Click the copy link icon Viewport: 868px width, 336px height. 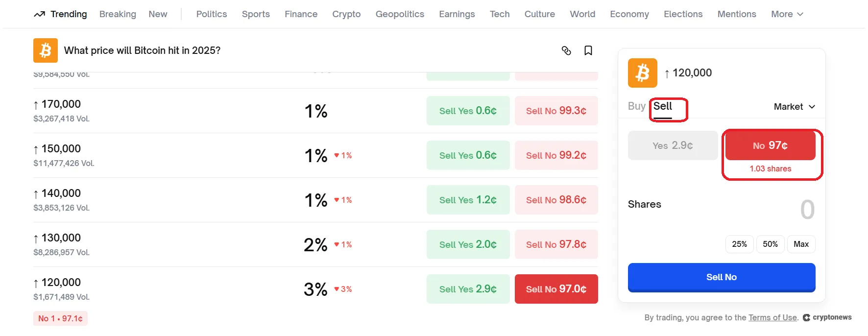[x=566, y=50]
